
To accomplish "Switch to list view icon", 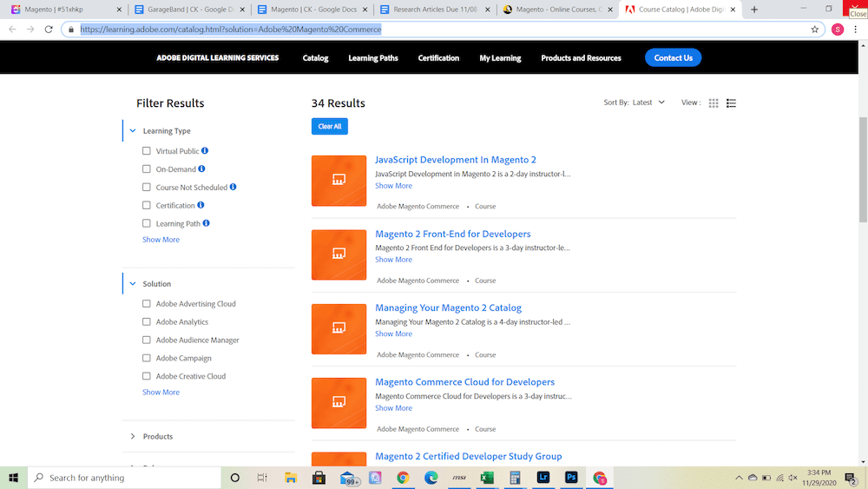I will pos(731,103).
